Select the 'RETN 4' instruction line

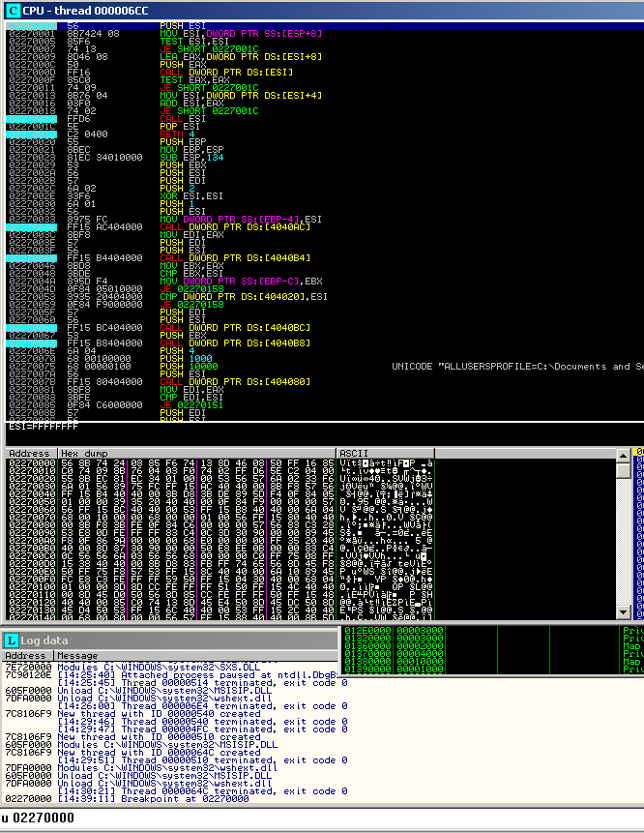[x=180, y=134]
